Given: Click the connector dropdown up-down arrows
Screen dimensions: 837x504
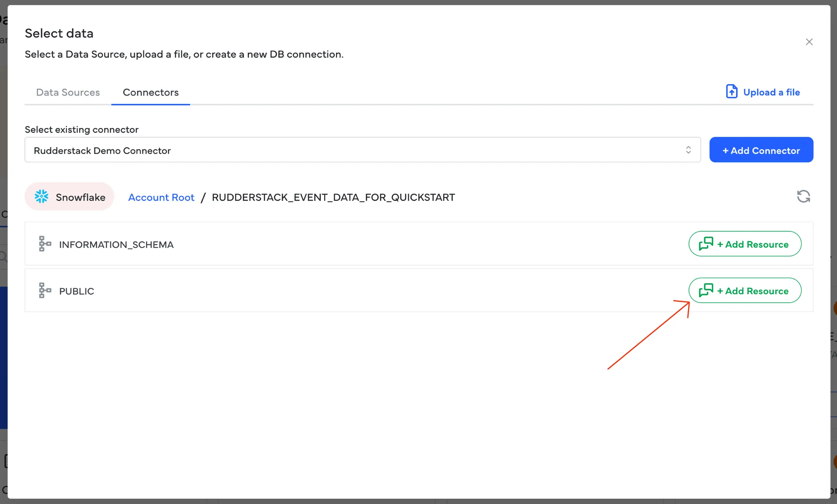Looking at the screenshot, I should pyautogui.click(x=688, y=150).
